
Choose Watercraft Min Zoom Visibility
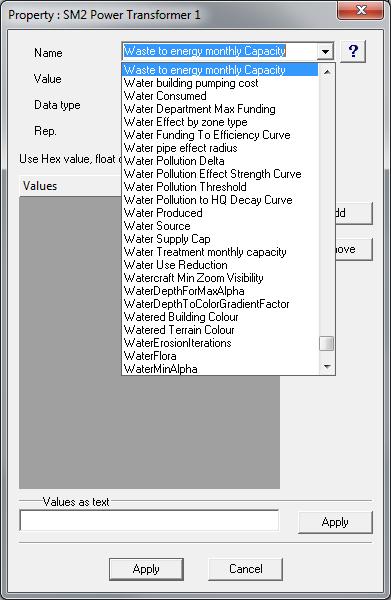(x=220, y=278)
